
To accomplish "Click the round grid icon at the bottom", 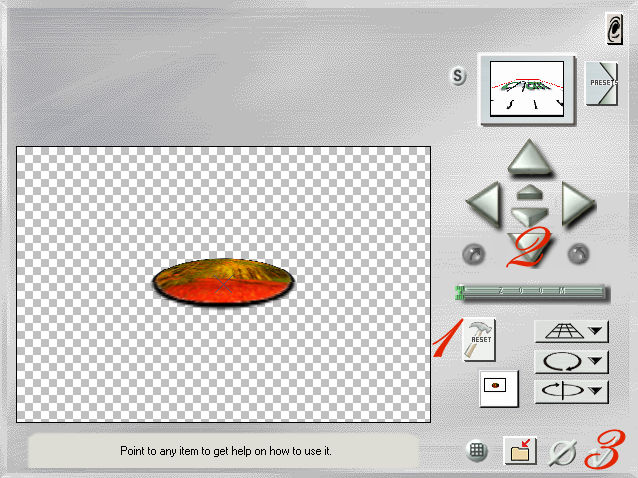I will [477, 451].
